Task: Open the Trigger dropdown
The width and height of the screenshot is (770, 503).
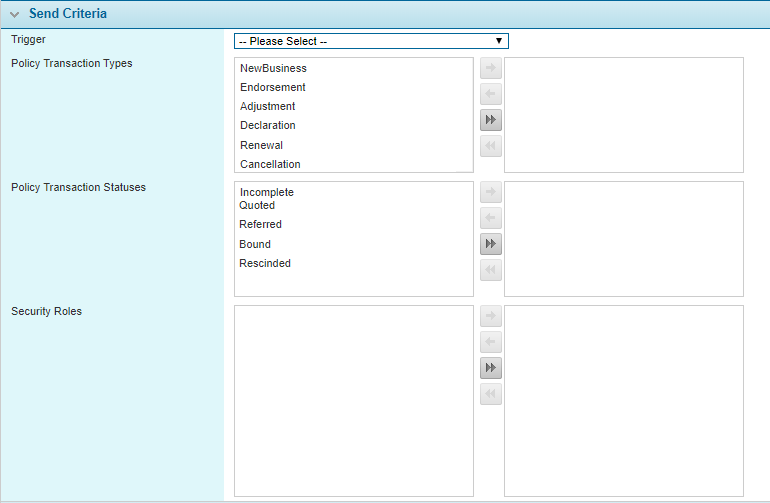Action: [371, 41]
